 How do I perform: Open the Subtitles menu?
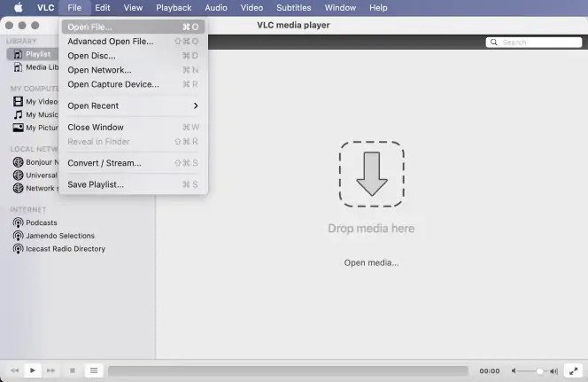[294, 7]
